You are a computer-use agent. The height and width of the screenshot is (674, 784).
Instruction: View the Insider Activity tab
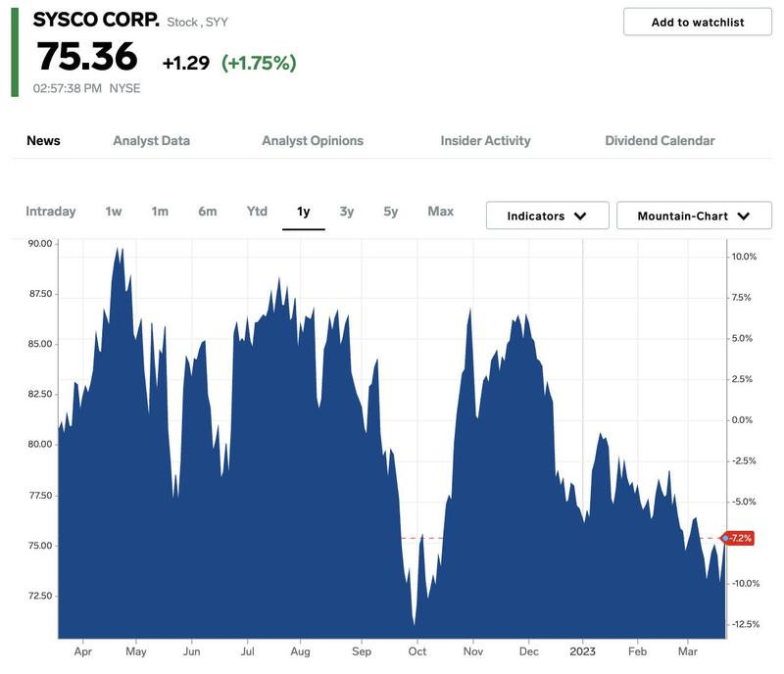click(x=485, y=140)
